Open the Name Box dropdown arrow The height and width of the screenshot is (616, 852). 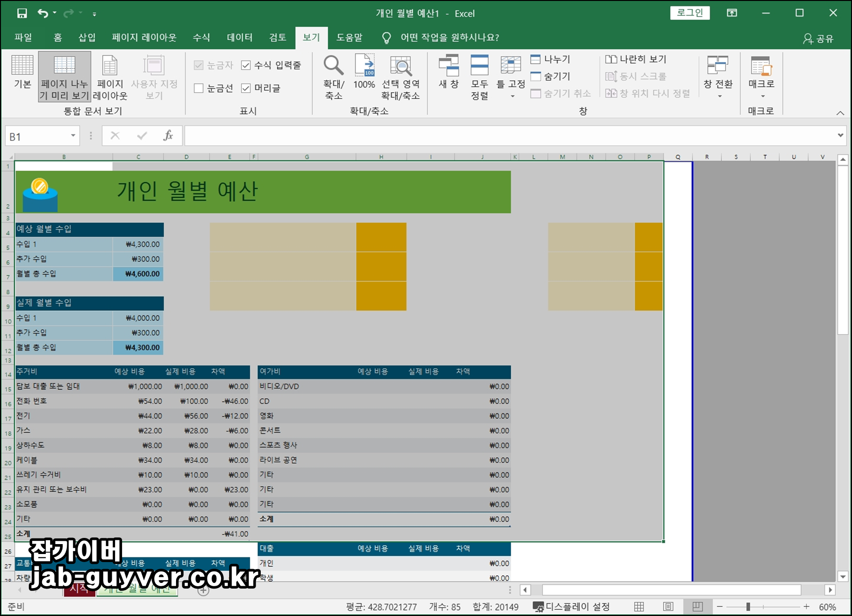(73, 136)
